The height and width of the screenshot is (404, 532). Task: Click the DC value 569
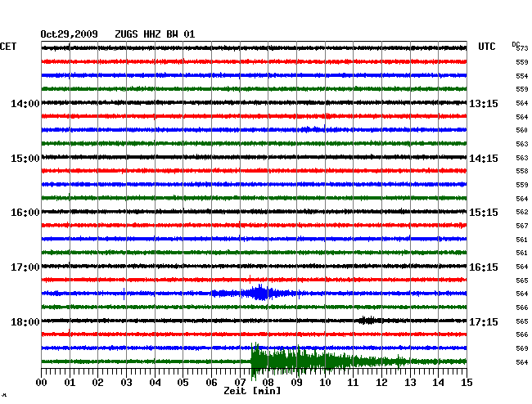point(522,348)
